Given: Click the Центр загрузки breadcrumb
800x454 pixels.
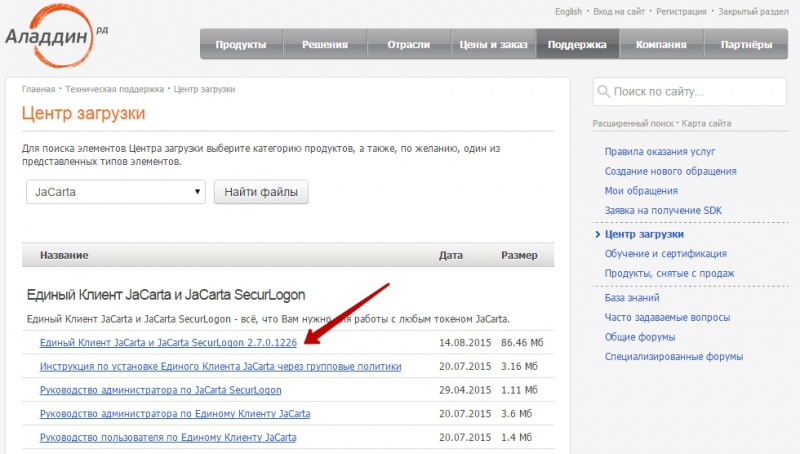Looking at the screenshot, I should pyautogui.click(x=204, y=89).
